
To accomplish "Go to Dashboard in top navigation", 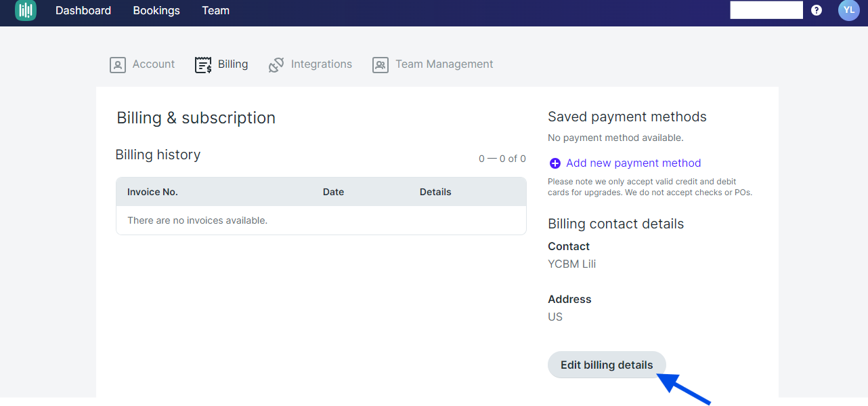I will [x=83, y=10].
